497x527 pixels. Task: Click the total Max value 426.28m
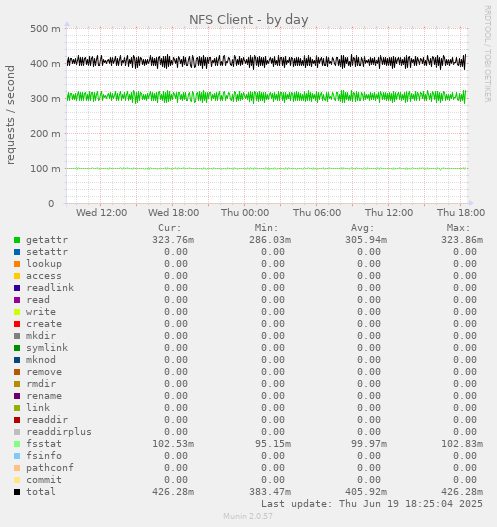(462, 492)
